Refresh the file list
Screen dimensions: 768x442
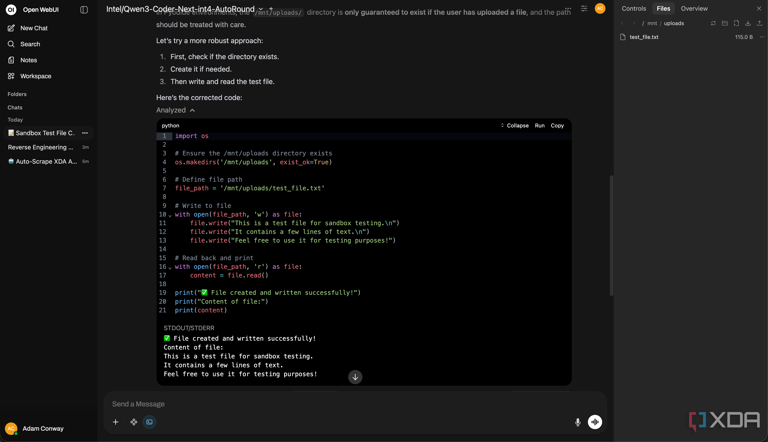[x=713, y=24]
